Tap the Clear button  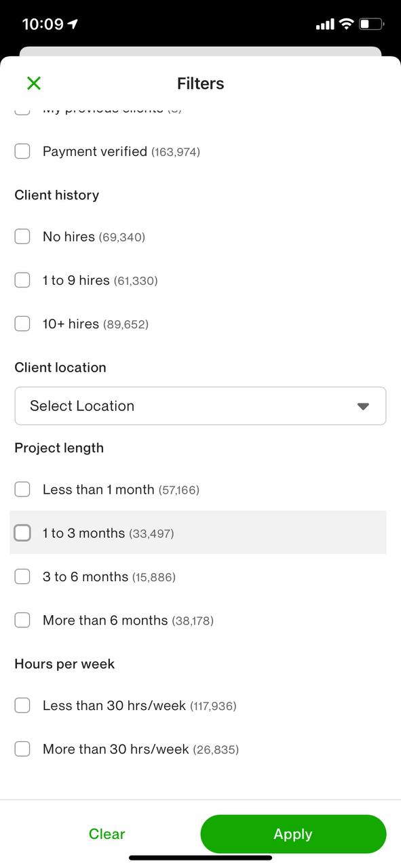[107, 834]
